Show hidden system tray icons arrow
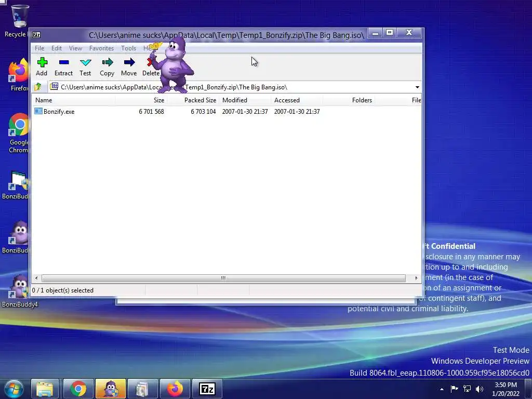The width and height of the screenshot is (532, 399). [442, 389]
